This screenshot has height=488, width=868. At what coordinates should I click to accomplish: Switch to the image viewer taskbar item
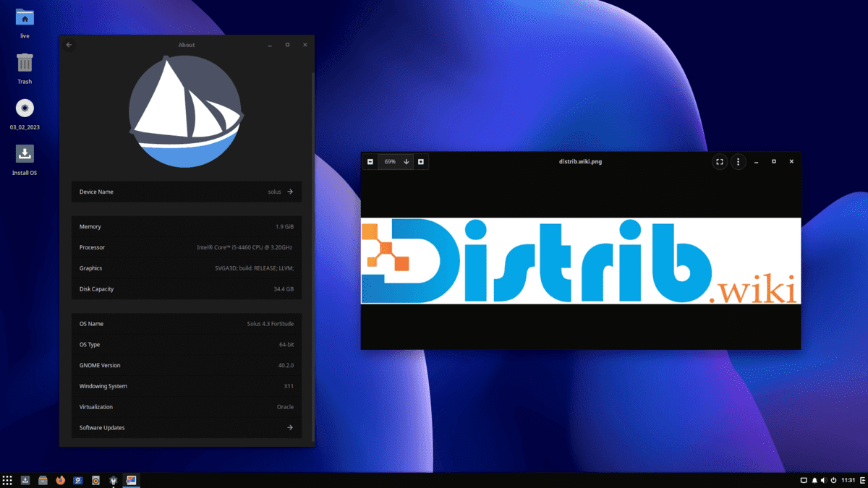pos(131,480)
